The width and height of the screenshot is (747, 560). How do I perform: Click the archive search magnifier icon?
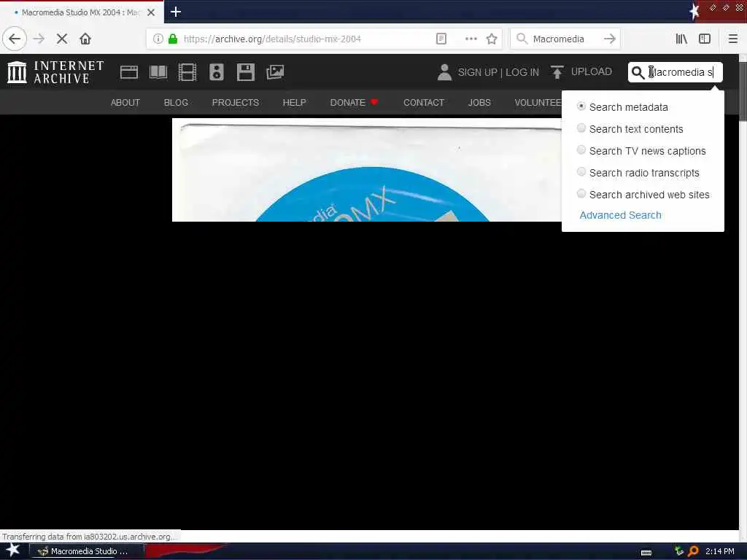(638, 72)
